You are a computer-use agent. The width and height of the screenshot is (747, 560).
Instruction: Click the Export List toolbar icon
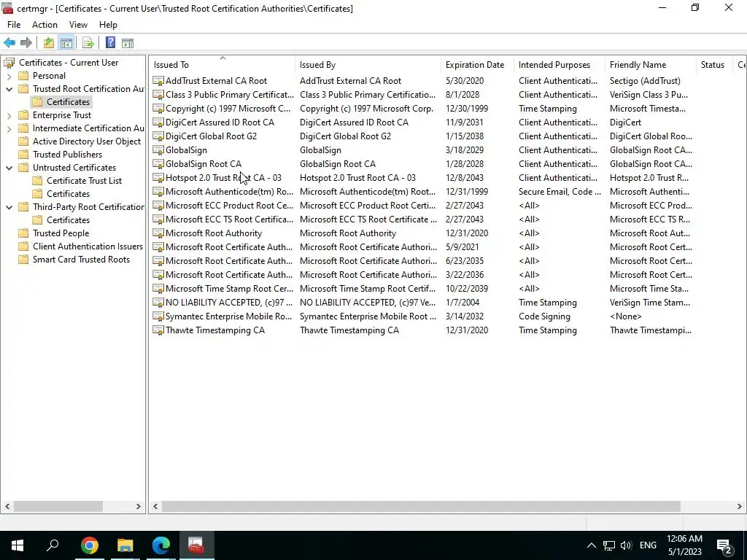pos(88,43)
